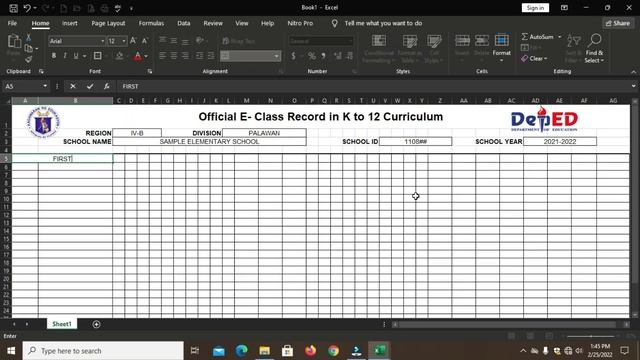Screen dimensions: 640x360
Task: Save the workbook from Quick Access Toolbar
Action: coord(13,8)
